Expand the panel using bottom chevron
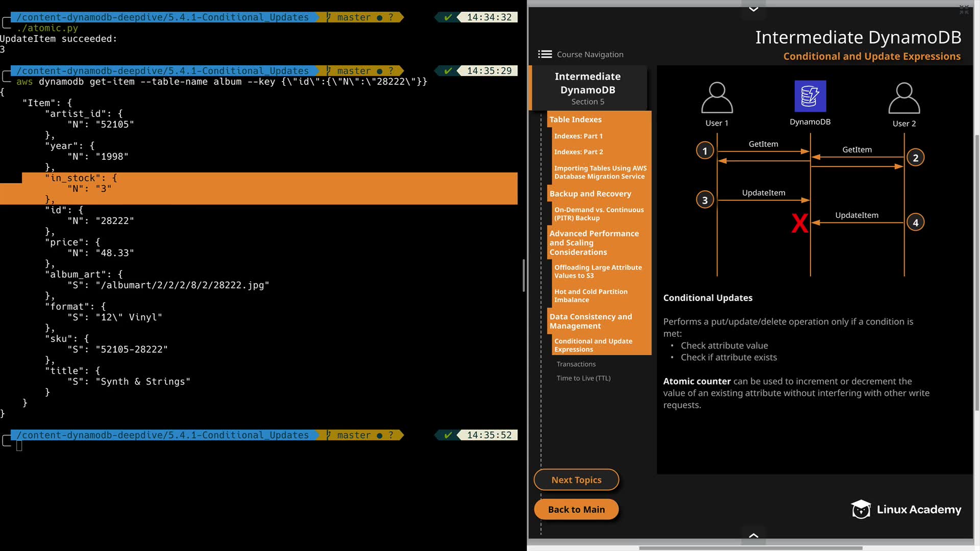The width and height of the screenshot is (980, 551). (x=753, y=535)
